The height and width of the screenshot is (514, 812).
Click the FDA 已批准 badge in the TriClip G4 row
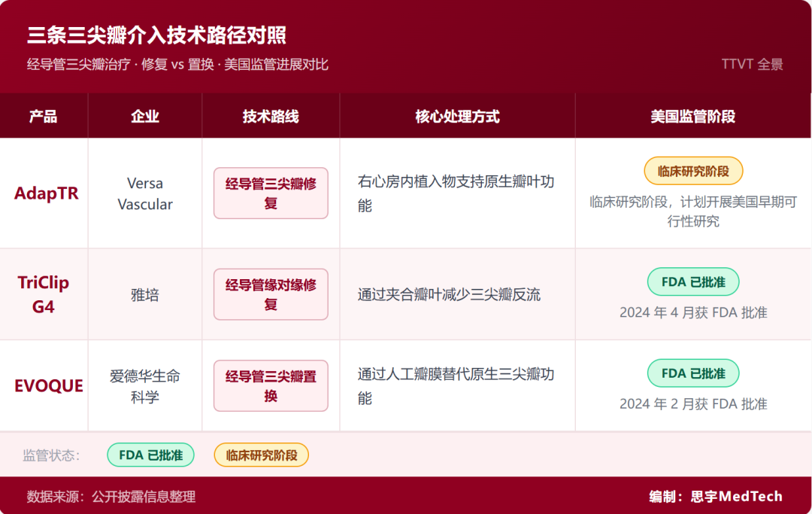pos(693,282)
